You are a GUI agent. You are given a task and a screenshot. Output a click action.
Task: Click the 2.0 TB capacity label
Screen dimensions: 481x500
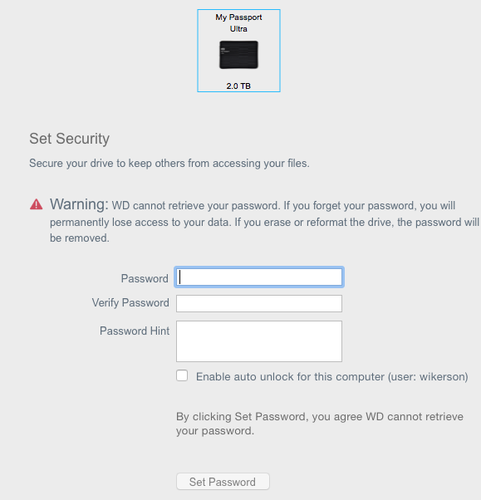[239, 86]
